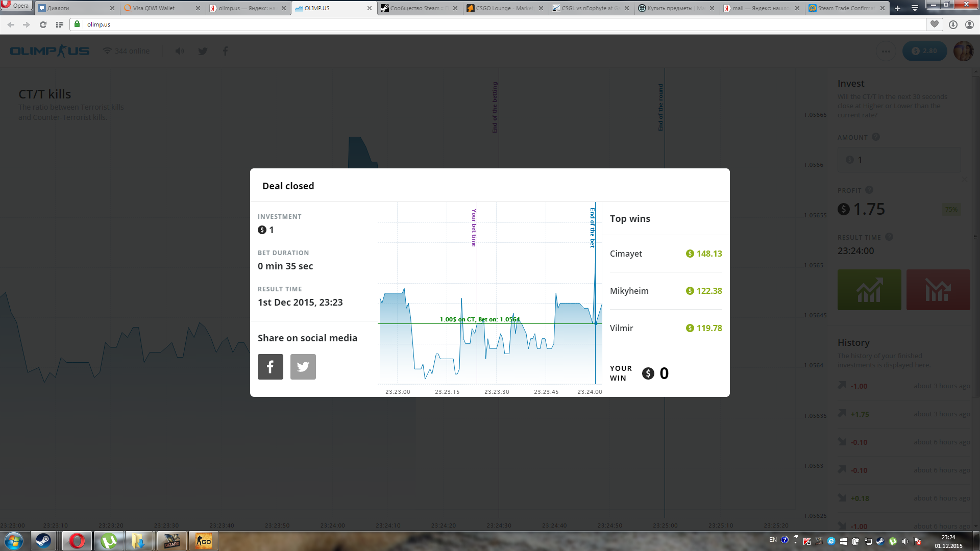Open the Opera menu button

pyautogui.click(x=17, y=6)
